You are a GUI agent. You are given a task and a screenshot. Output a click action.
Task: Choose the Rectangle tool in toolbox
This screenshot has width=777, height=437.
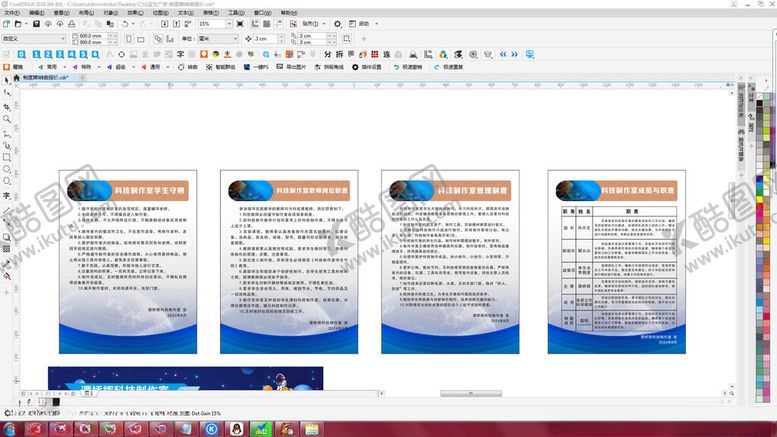point(6,157)
